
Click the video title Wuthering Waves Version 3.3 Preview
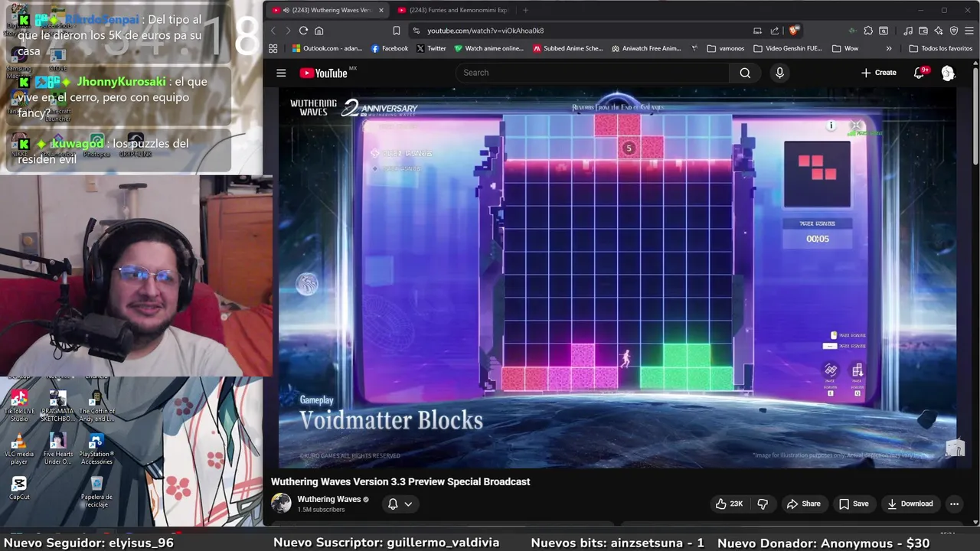coord(400,481)
